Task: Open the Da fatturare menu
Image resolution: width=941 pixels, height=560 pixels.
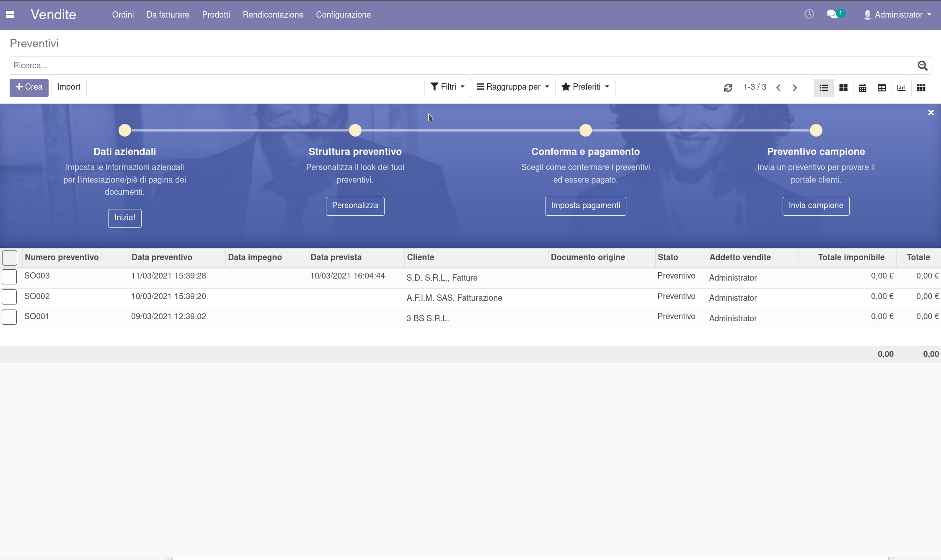Action: (168, 15)
